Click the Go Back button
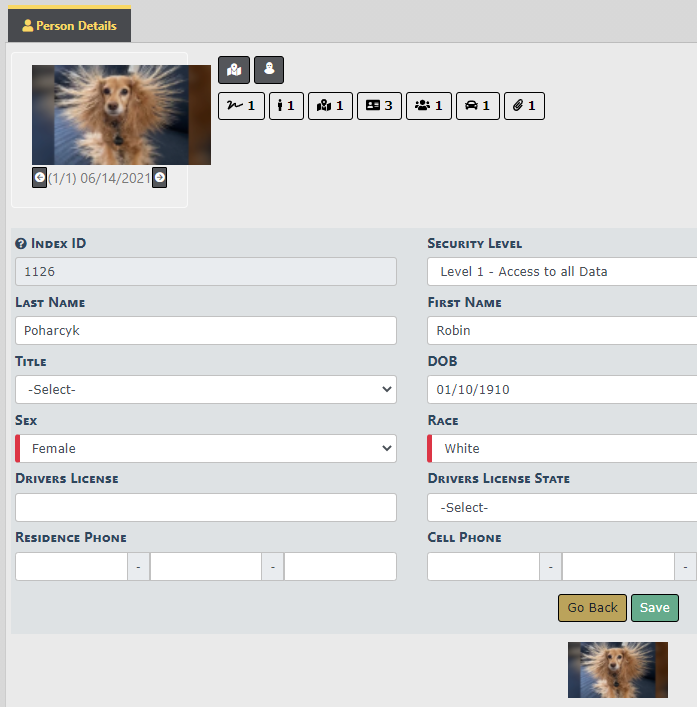697x707 pixels. click(x=592, y=608)
